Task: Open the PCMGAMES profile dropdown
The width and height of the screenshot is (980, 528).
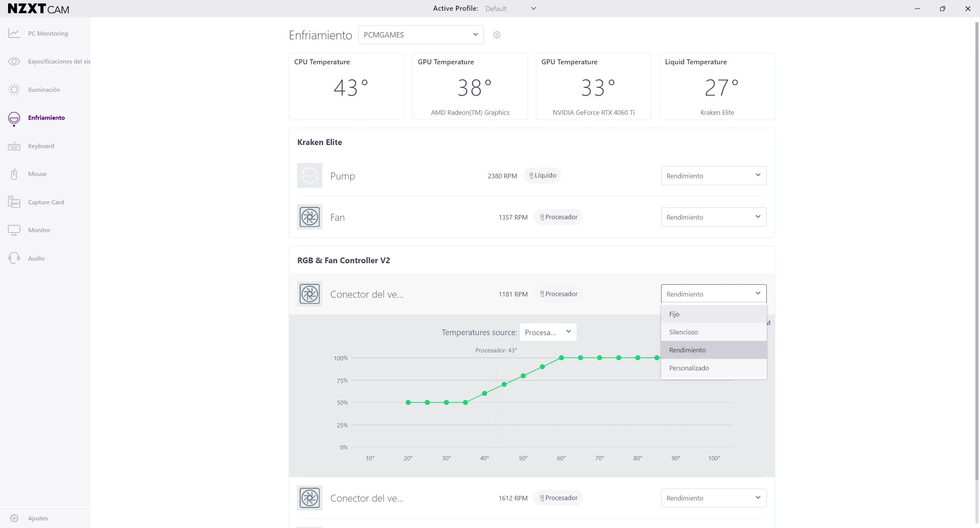Action: [x=421, y=35]
